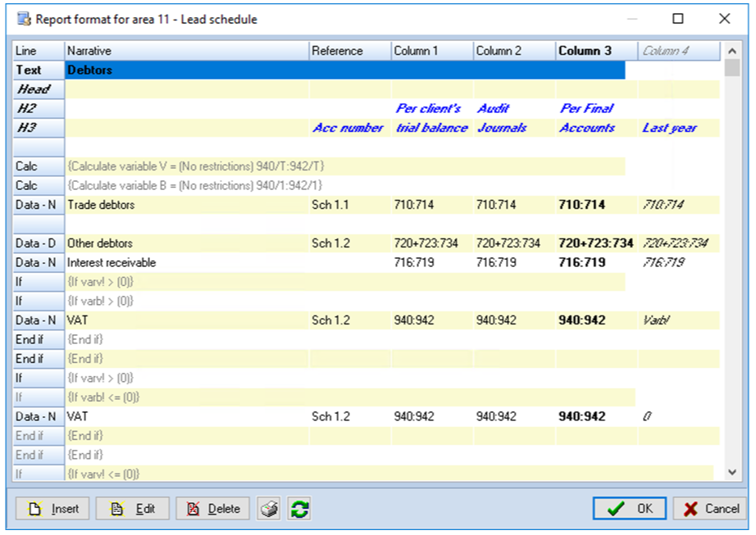
Task: Click the Data - D line label
Action: pyautogui.click(x=39, y=243)
